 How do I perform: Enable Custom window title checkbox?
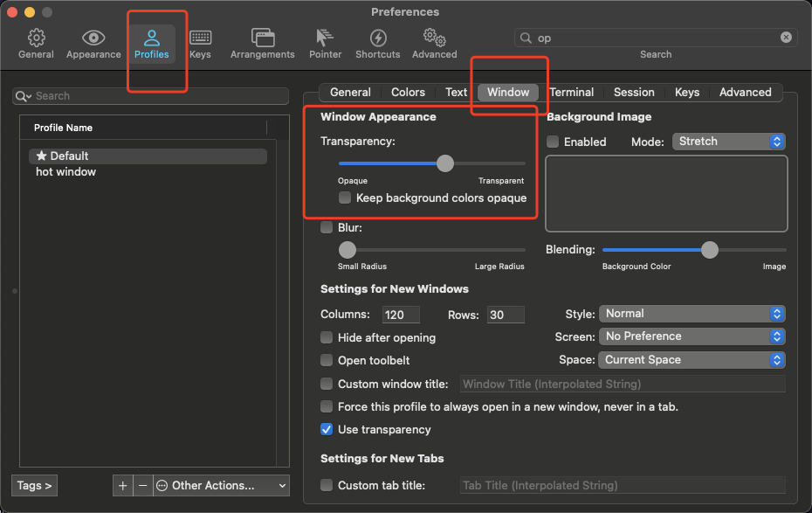[327, 384]
